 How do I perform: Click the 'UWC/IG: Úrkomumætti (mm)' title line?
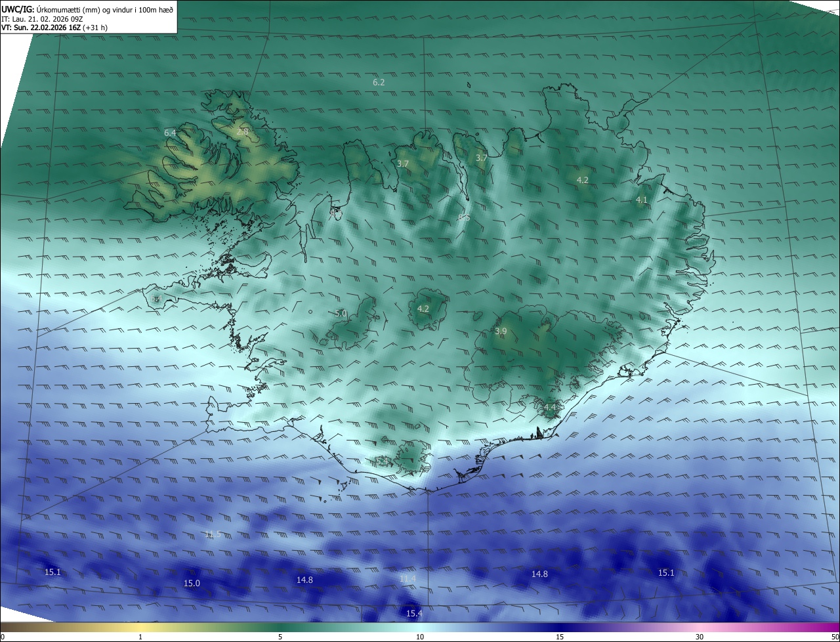click(87, 9)
